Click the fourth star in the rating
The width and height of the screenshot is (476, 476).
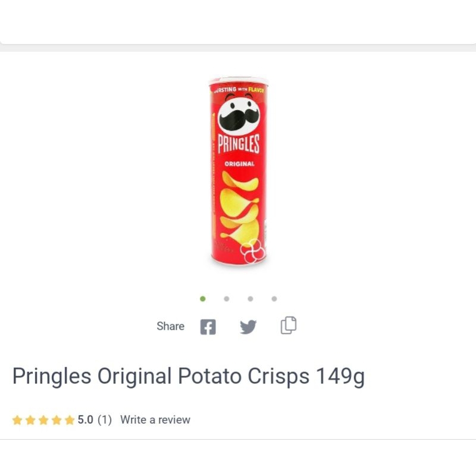pos(55,419)
